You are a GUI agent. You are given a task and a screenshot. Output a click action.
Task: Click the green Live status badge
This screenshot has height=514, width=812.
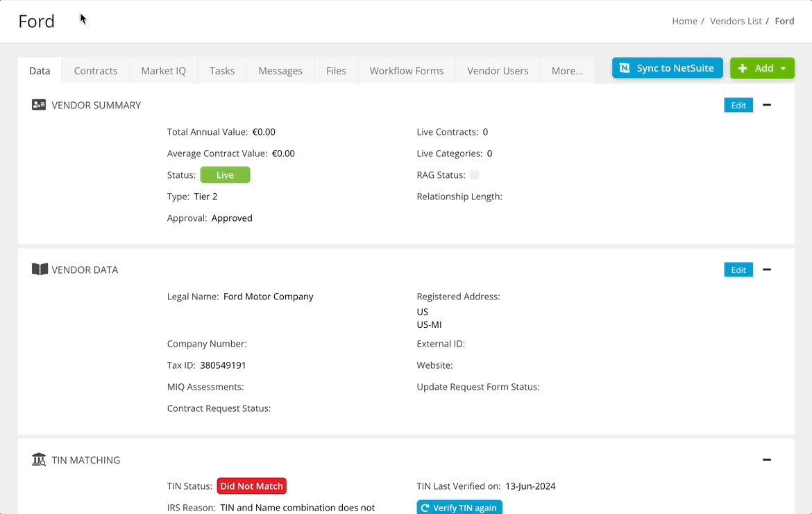(x=226, y=175)
